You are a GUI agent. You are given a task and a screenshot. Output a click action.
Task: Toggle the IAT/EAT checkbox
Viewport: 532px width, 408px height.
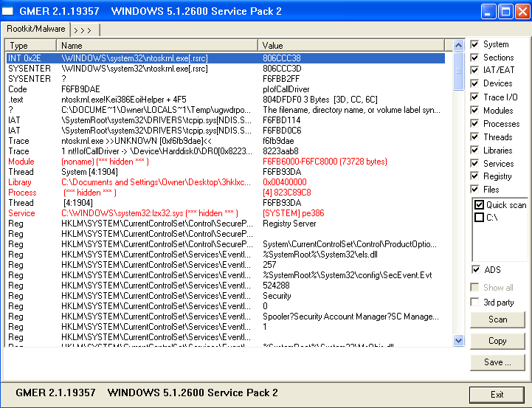474,70
